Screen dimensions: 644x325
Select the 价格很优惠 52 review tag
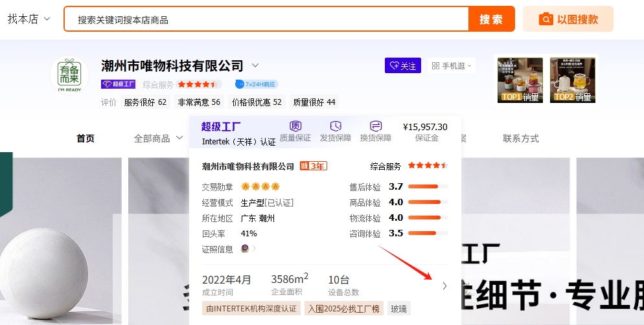click(x=257, y=102)
